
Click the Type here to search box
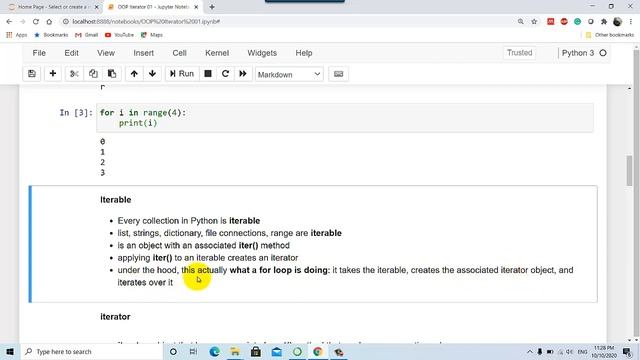coord(91,351)
